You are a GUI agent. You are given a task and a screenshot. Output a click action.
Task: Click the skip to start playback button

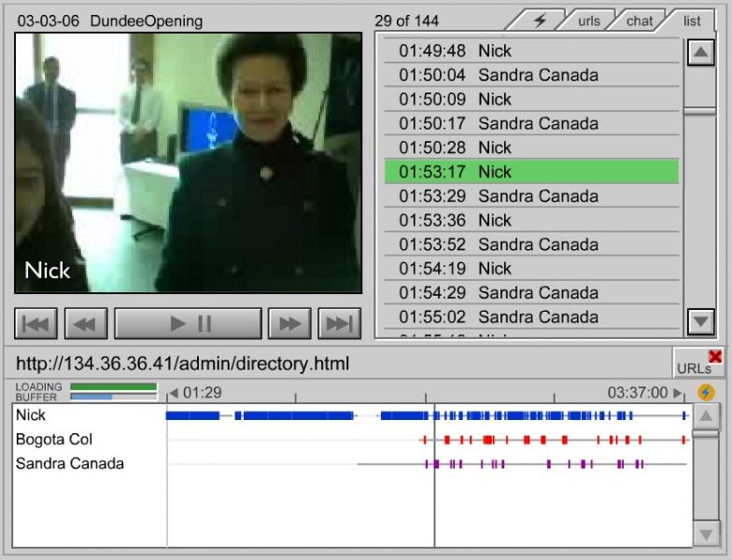pos(37,323)
